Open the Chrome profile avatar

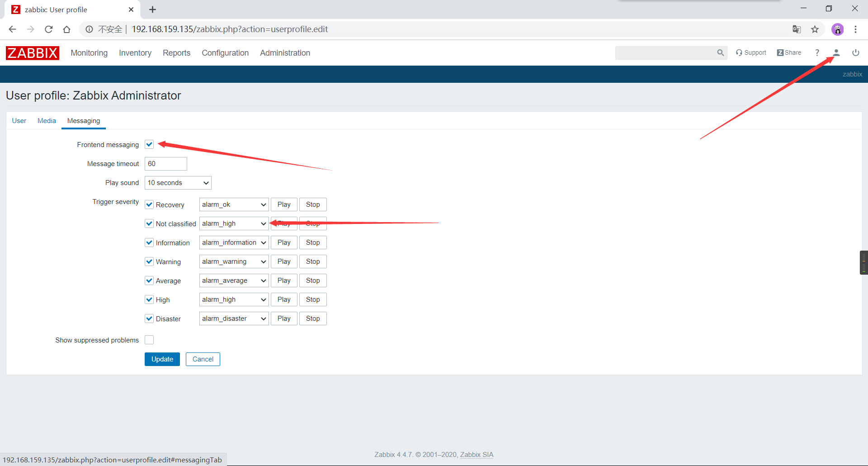pyautogui.click(x=837, y=29)
